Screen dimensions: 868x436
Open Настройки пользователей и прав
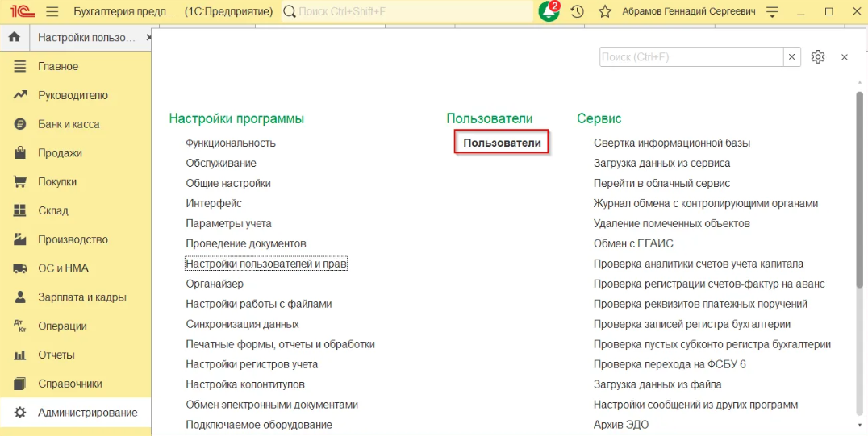(x=266, y=264)
